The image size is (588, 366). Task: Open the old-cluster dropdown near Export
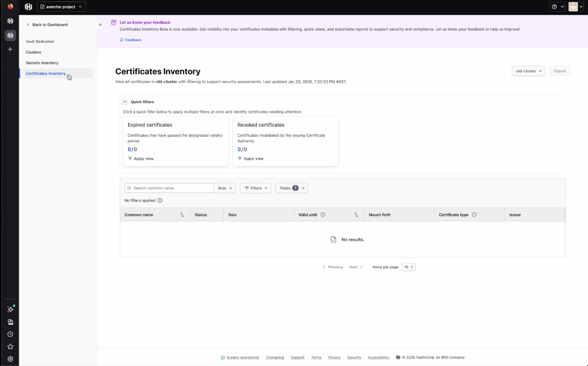pyautogui.click(x=528, y=71)
